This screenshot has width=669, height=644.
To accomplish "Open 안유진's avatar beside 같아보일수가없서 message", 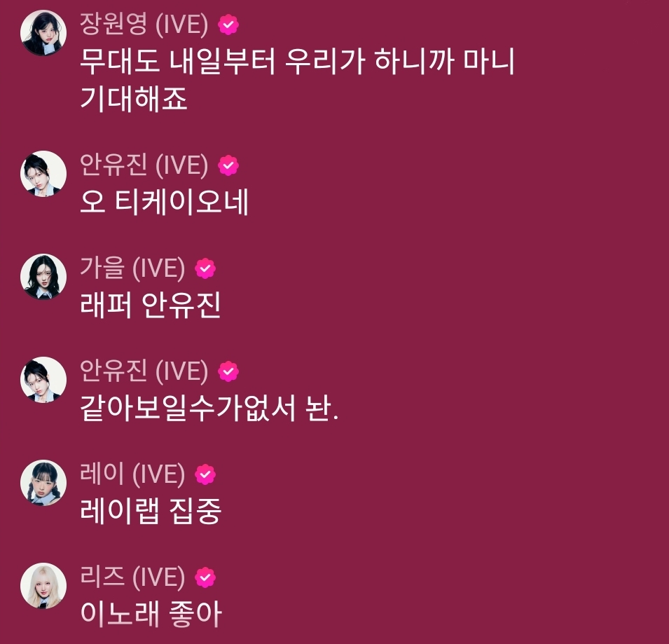I will [x=43, y=380].
